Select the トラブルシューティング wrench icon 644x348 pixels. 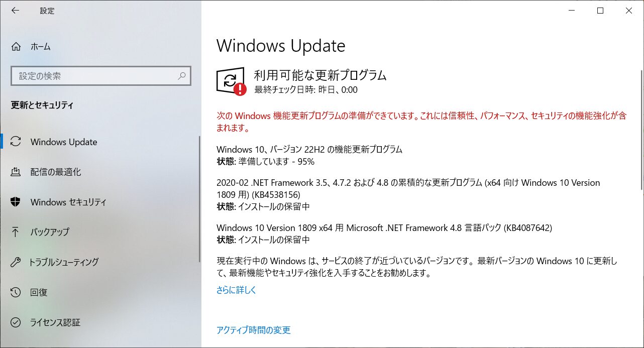pos(16,262)
